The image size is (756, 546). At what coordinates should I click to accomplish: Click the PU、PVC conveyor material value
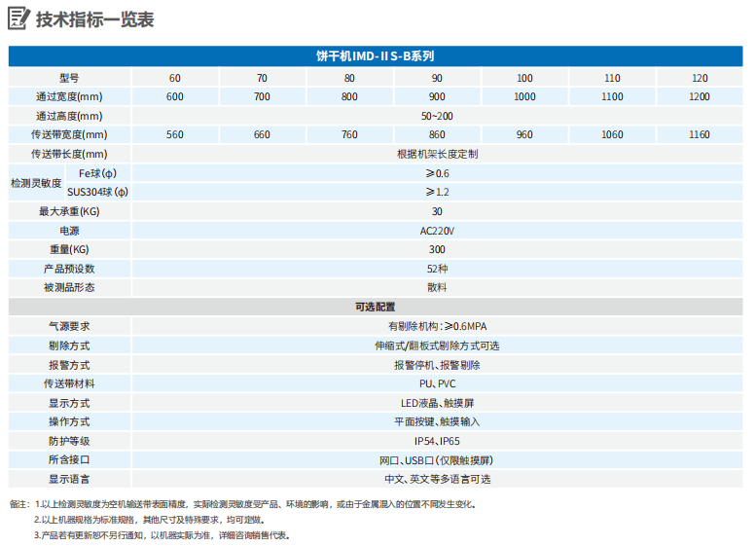click(x=437, y=383)
